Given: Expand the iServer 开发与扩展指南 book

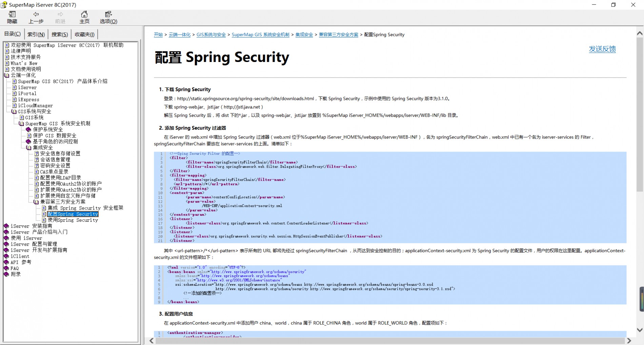Looking at the screenshot, I should coord(6,250).
